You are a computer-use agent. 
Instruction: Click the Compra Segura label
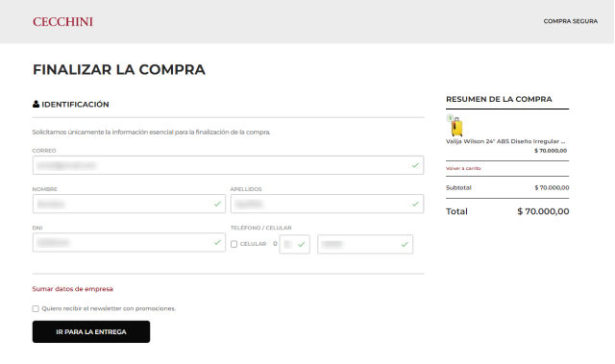pyautogui.click(x=570, y=21)
